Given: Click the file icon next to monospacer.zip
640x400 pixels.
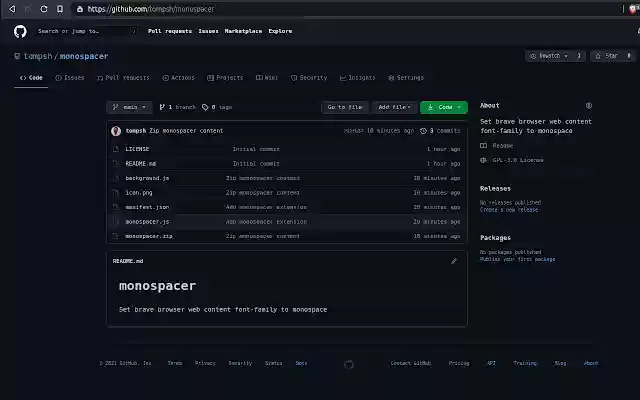Looking at the screenshot, I should [116, 236].
